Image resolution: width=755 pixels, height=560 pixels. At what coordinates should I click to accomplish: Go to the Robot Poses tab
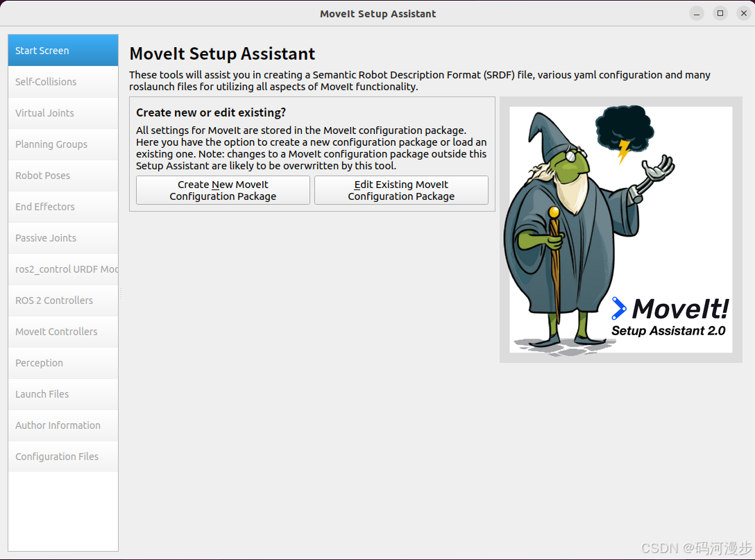pyautogui.click(x=63, y=176)
